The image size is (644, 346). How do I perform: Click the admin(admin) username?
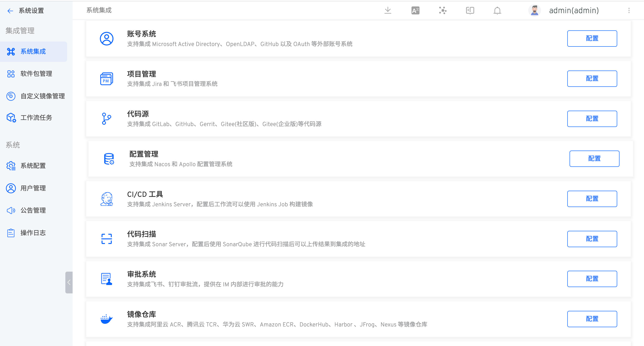click(574, 10)
